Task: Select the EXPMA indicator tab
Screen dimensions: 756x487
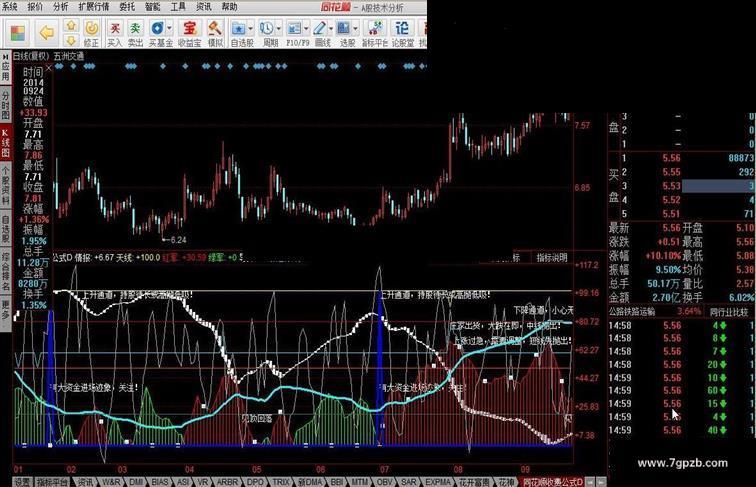Action: [438, 482]
